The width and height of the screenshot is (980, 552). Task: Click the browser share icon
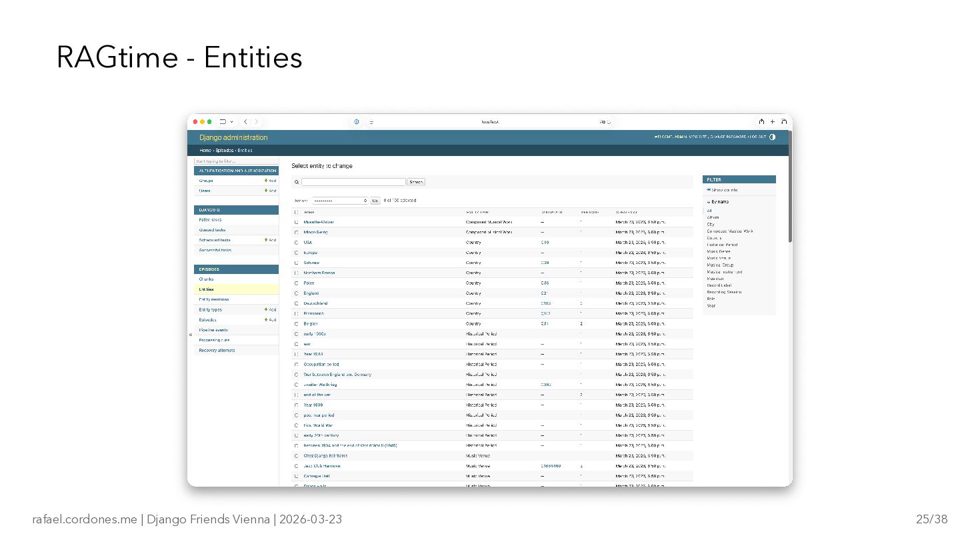[x=761, y=122]
